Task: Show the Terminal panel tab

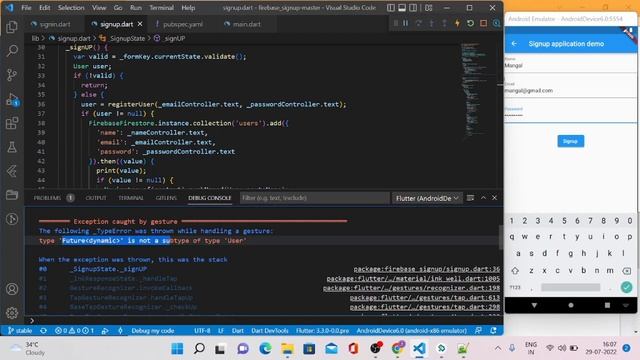Action: click(131, 198)
